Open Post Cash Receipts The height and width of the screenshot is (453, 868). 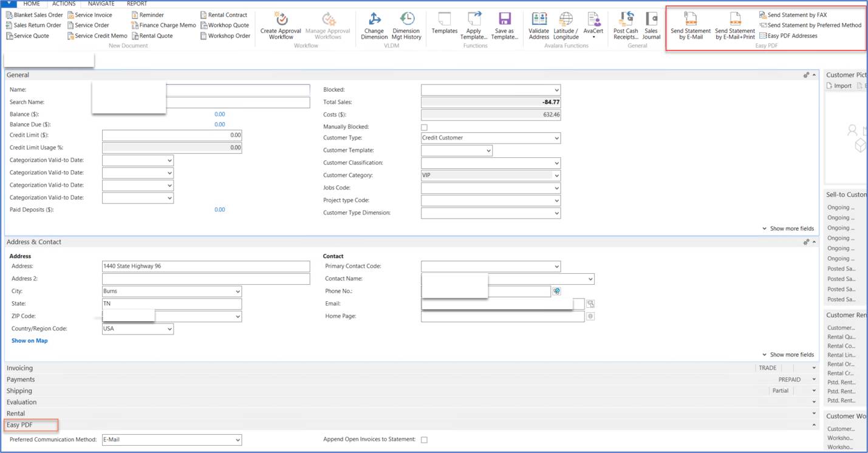pyautogui.click(x=626, y=26)
